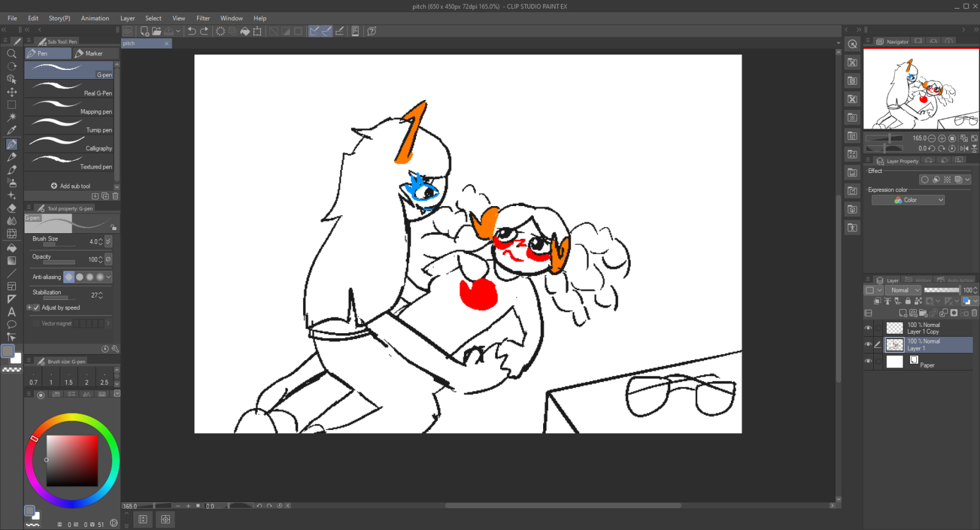Hide Layer 1 via its eye icon
Image resolution: width=980 pixels, height=530 pixels.
pos(868,345)
